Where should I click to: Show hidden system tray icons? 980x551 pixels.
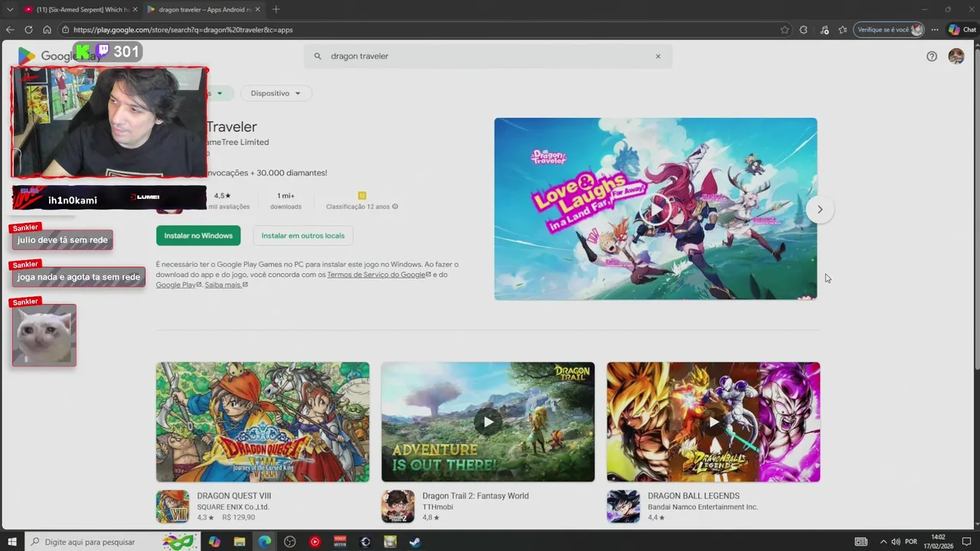click(x=883, y=542)
